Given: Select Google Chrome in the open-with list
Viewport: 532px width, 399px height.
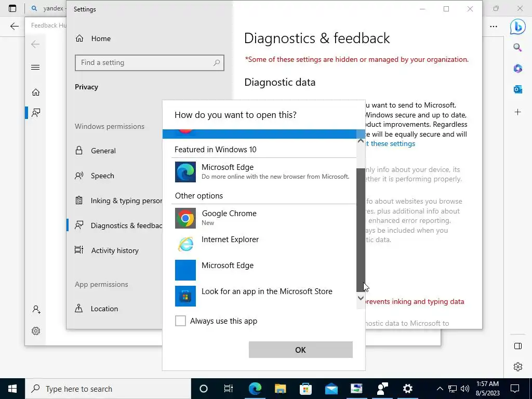Looking at the screenshot, I should (x=263, y=218).
